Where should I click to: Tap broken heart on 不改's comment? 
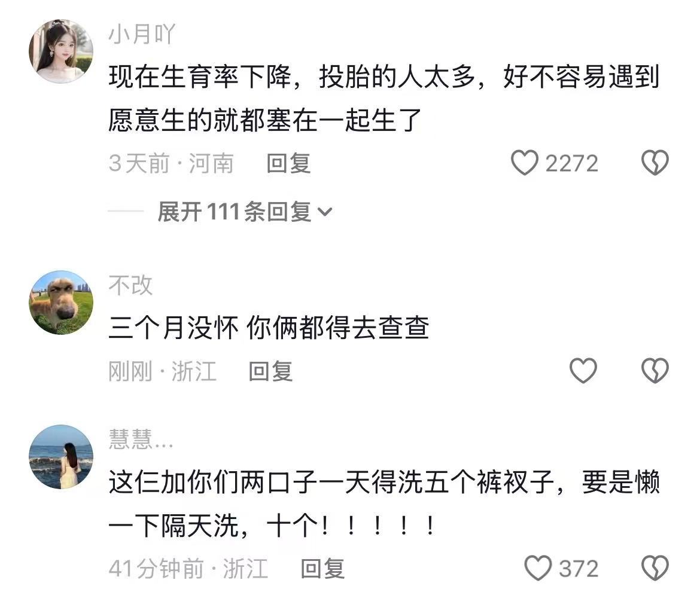pyautogui.click(x=655, y=371)
